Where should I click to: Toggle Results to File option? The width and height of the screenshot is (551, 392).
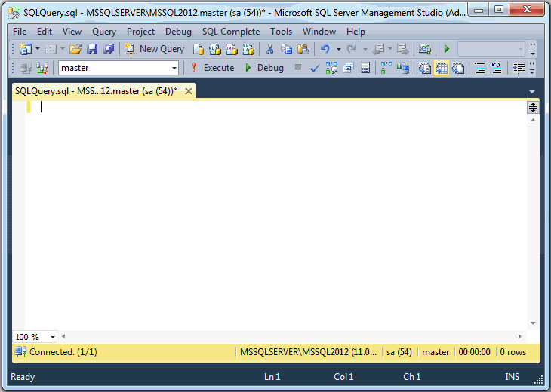click(458, 68)
